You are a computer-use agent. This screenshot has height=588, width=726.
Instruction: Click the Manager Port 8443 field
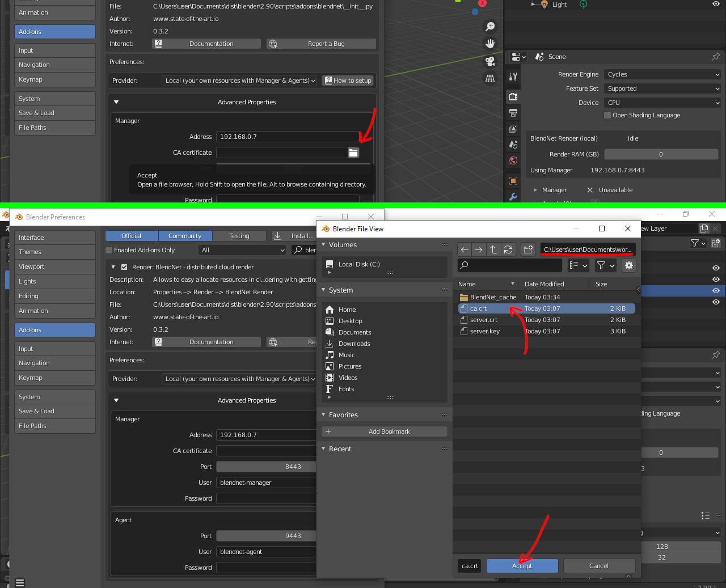[266, 467]
